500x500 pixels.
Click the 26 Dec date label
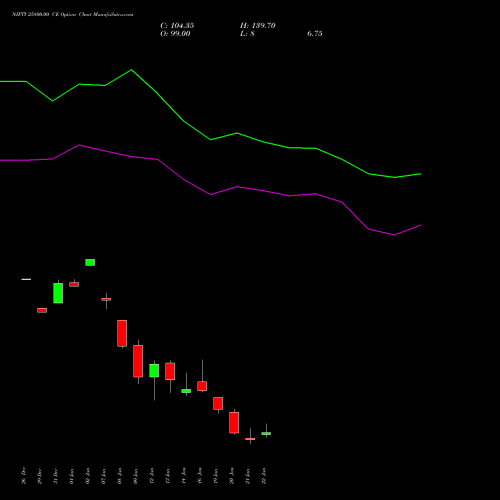[24, 476]
